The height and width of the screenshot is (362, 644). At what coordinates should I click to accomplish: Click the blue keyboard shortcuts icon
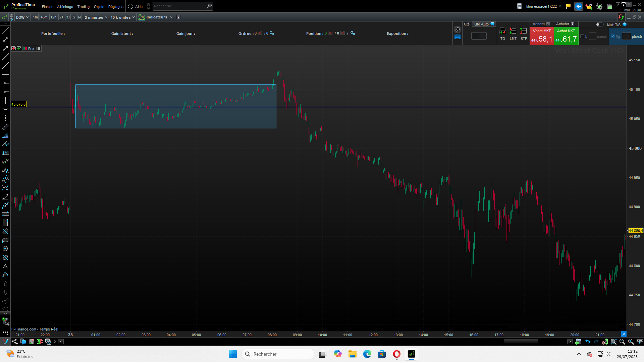pyautogui.click(x=458, y=37)
